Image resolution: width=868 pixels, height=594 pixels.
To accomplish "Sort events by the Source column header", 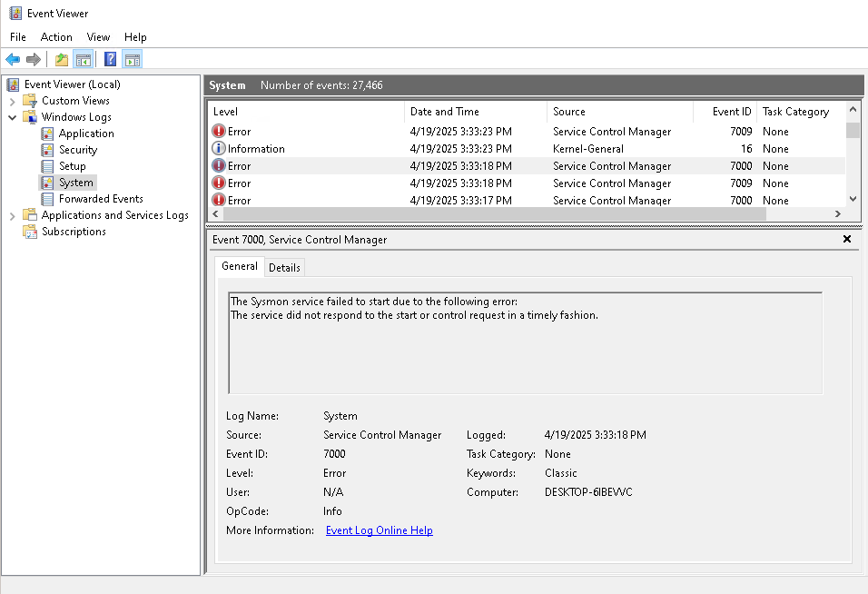I will (620, 112).
